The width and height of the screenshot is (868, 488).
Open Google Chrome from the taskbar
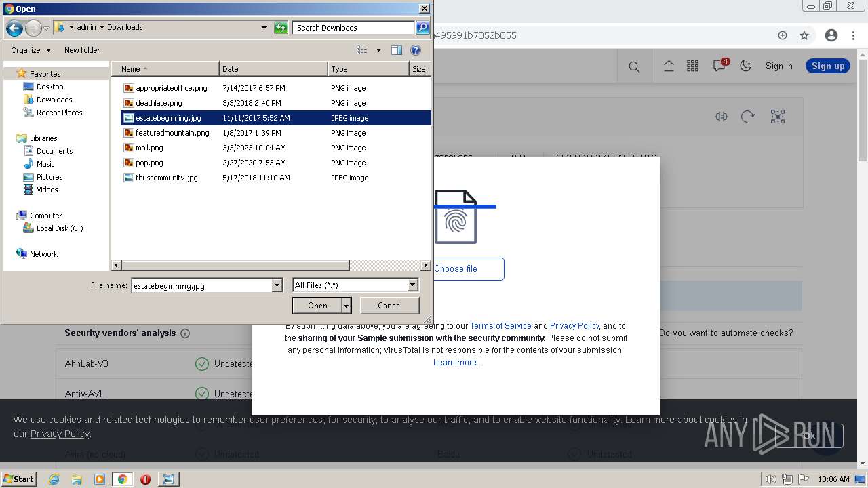coord(122,479)
